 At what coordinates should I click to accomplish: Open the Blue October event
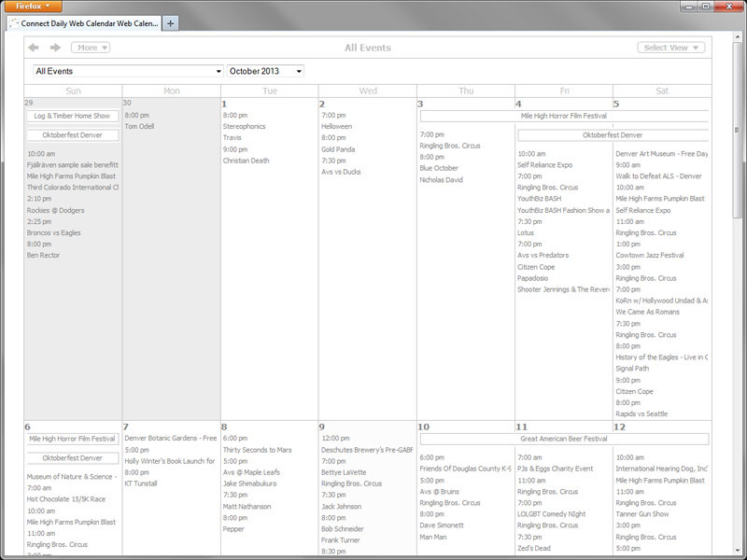(x=439, y=168)
